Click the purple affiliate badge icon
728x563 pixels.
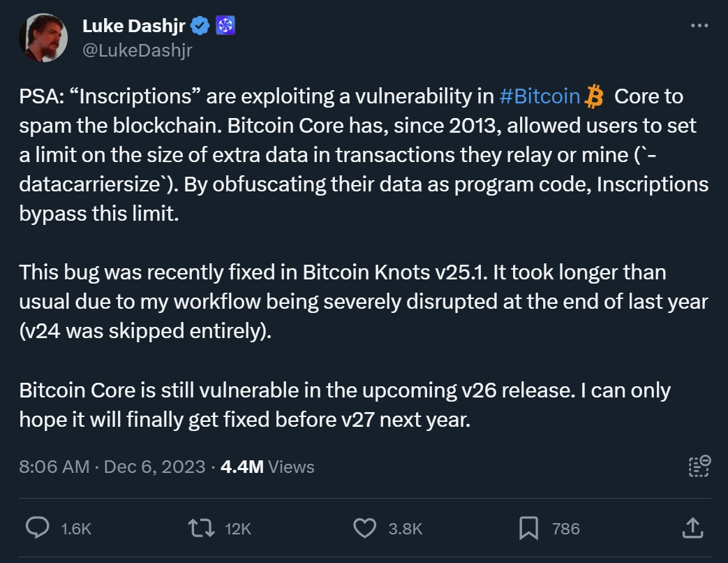tap(225, 27)
